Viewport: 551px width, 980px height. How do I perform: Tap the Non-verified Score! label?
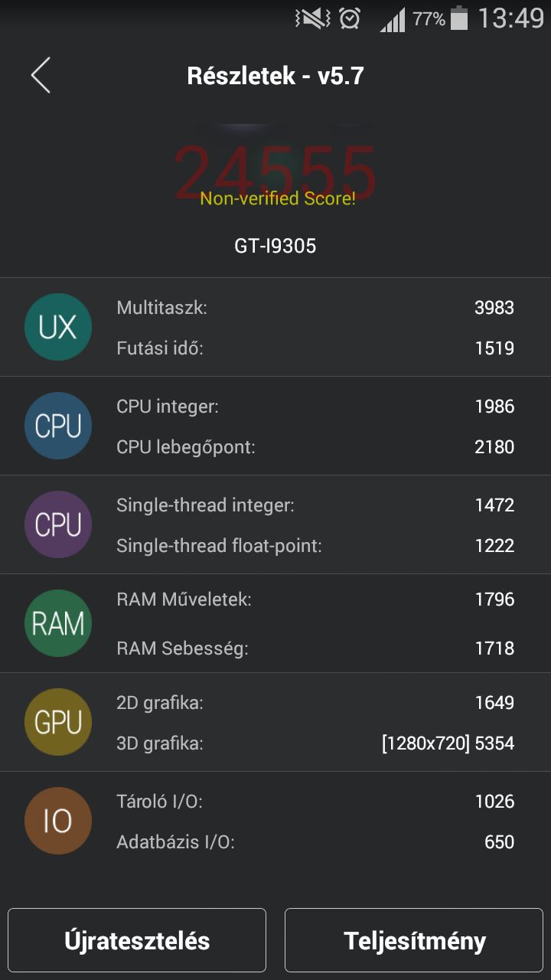point(277,199)
